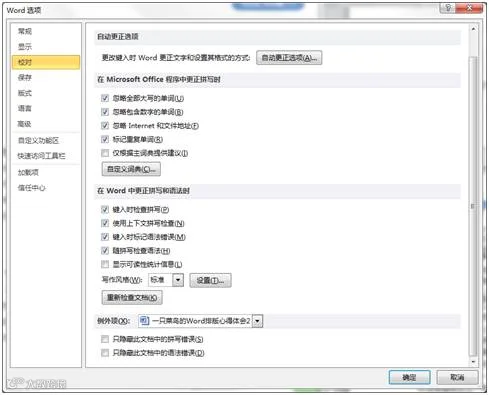Toggle 键入时标记语法错误(M)

(x=105, y=237)
